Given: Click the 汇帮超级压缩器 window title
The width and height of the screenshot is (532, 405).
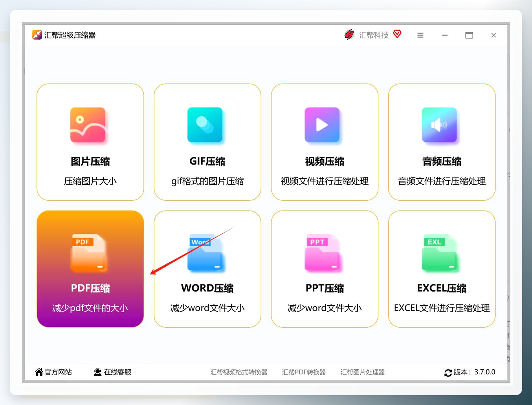Looking at the screenshot, I should coord(70,35).
